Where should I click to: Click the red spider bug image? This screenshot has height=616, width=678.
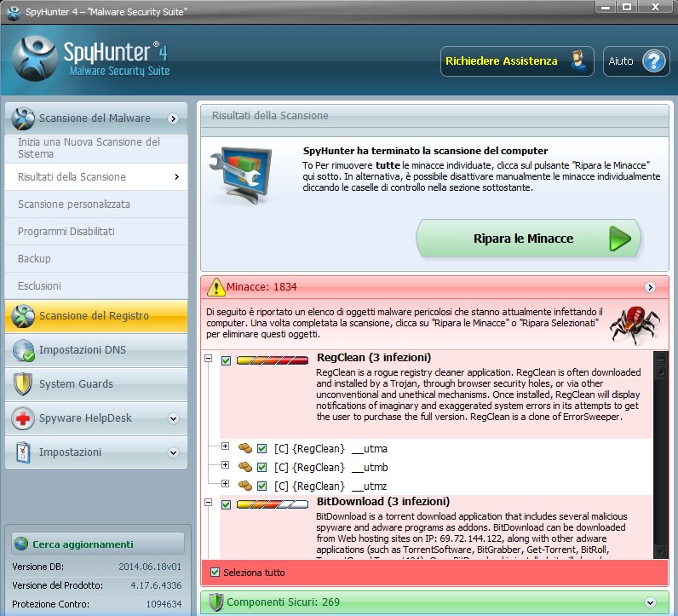click(635, 325)
